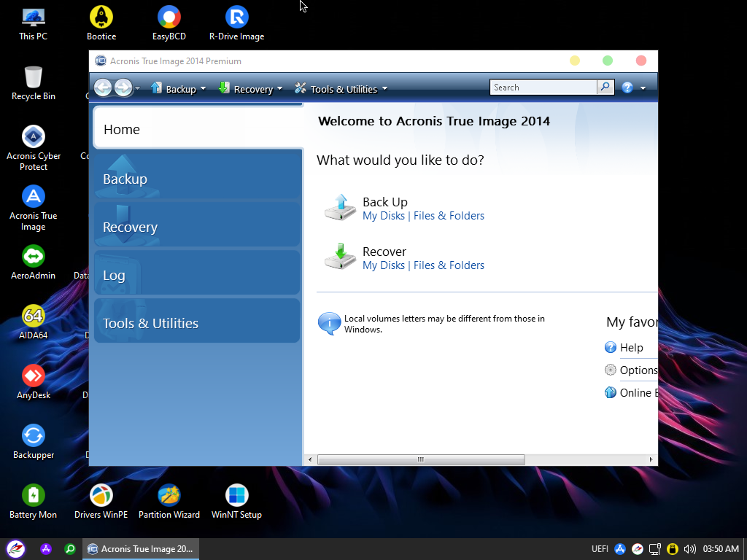Expand the Help dropdown arrow

(643, 88)
